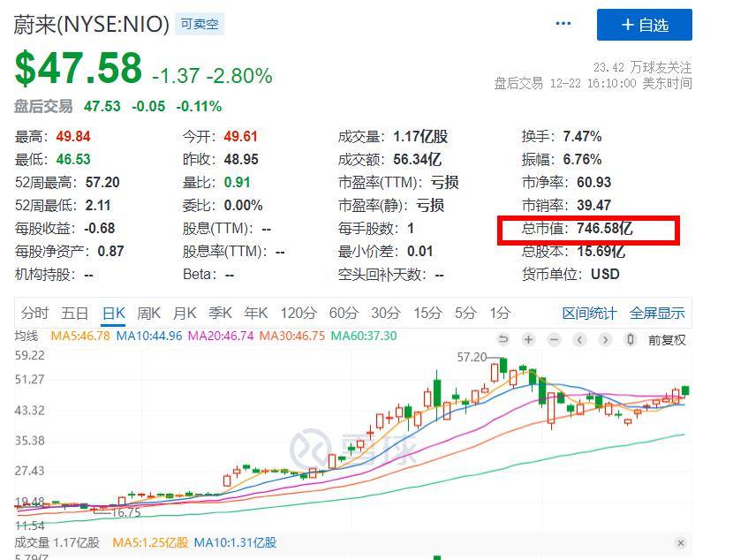Click the 量比 0.91 stat
This screenshot has width=733, height=560.
coord(216,182)
